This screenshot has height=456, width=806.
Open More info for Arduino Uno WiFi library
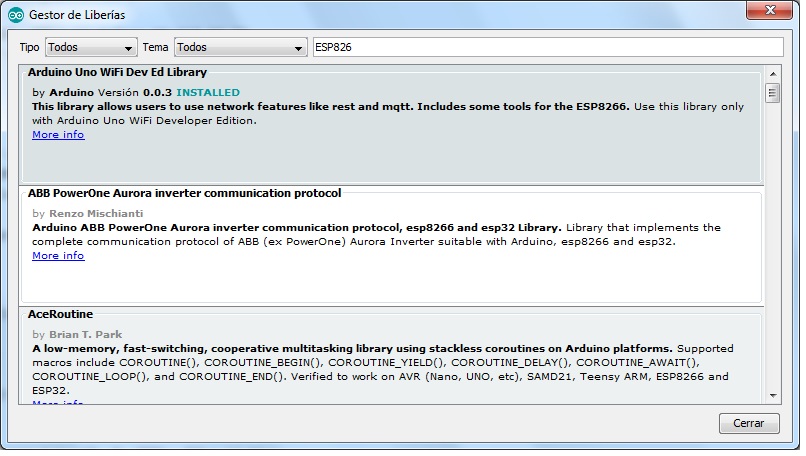click(x=58, y=136)
